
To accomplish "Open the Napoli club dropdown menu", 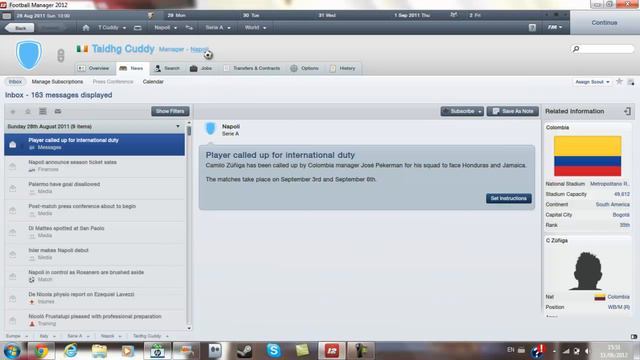I will [165, 28].
